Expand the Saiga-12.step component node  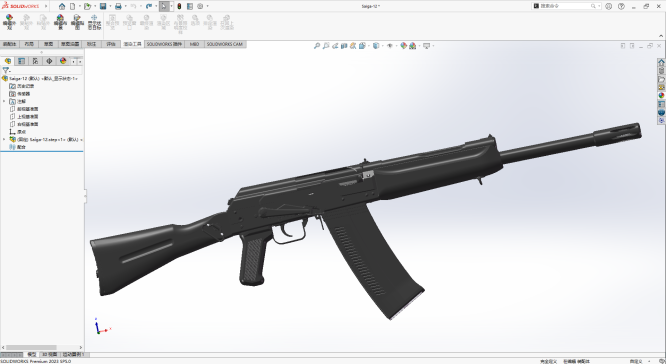tap(4, 139)
